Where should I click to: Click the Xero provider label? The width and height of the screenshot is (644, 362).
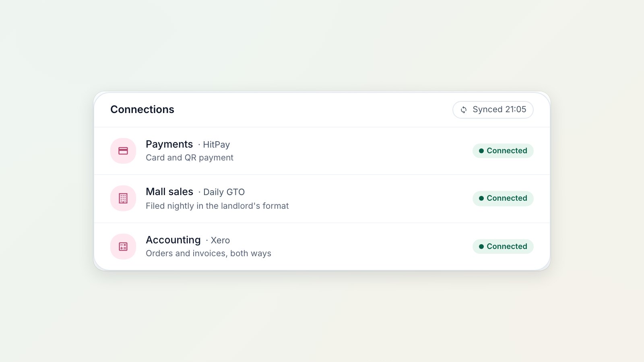(220, 241)
